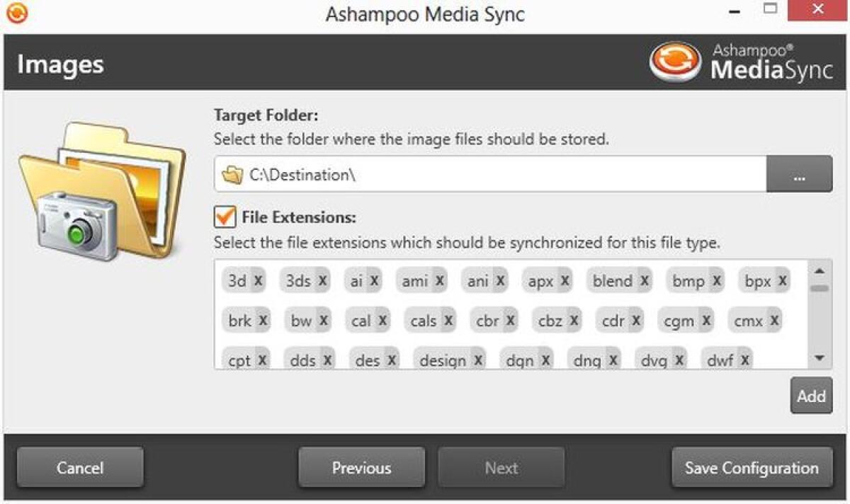Click the scrollbar down arrow
850x504 pixels.
coord(820,359)
